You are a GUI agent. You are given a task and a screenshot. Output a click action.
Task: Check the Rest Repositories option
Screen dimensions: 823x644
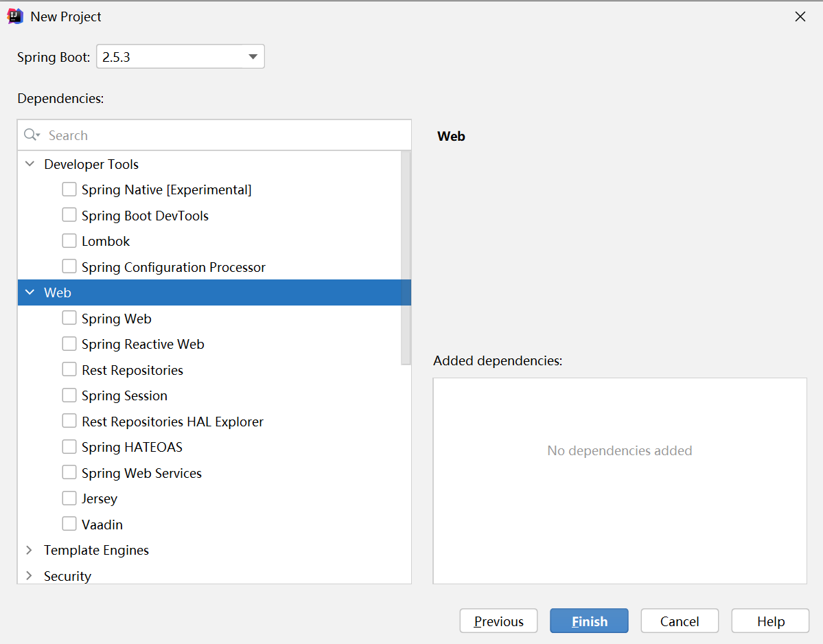coord(69,369)
